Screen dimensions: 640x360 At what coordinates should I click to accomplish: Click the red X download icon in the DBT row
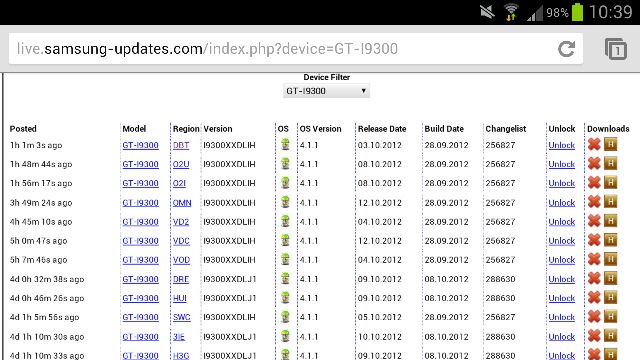tap(594, 144)
